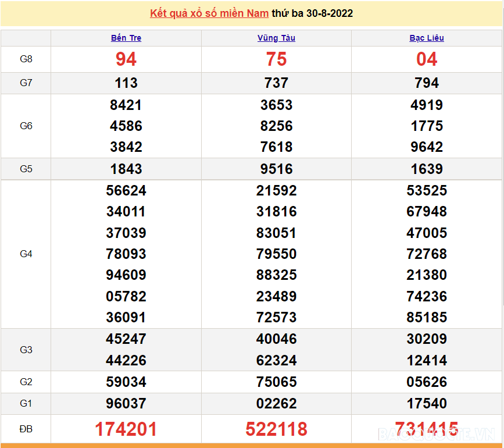The width and height of the screenshot is (504, 448).
Task: Click the ĐB row label
Action: click(26, 429)
